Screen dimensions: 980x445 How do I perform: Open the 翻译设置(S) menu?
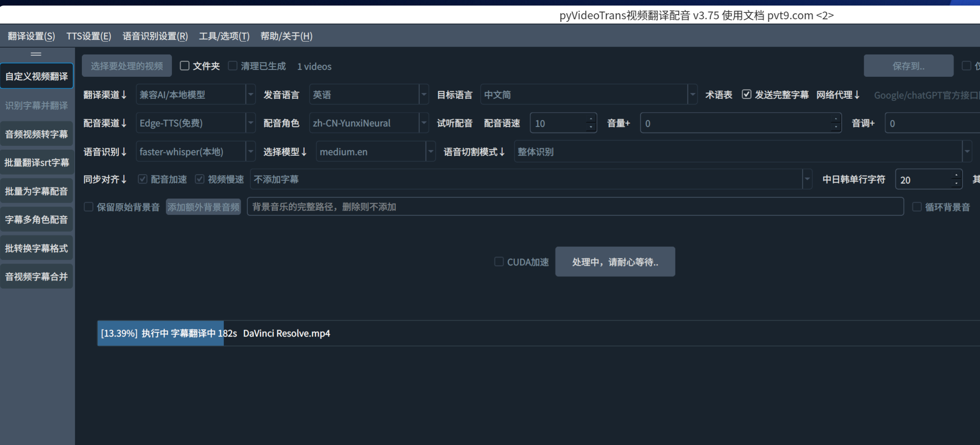31,36
